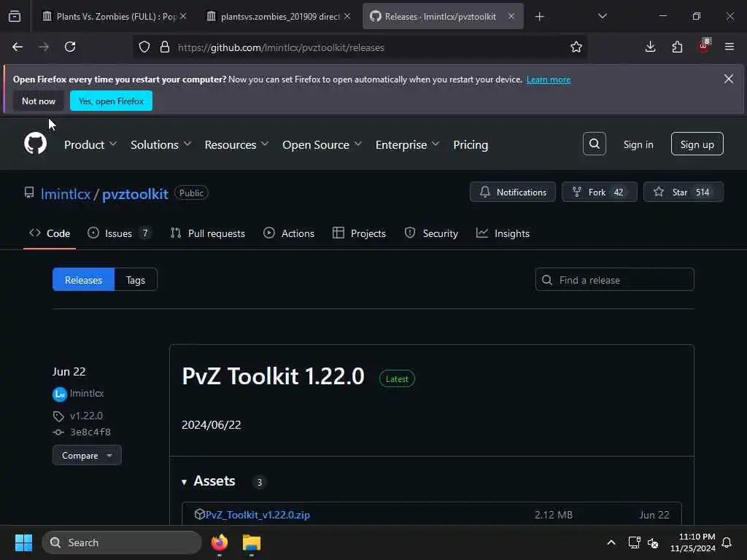Close the Plants Vs. Zombies (FULL) tab
Image resolution: width=747 pixels, height=560 pixels.
tap(183, 16)
